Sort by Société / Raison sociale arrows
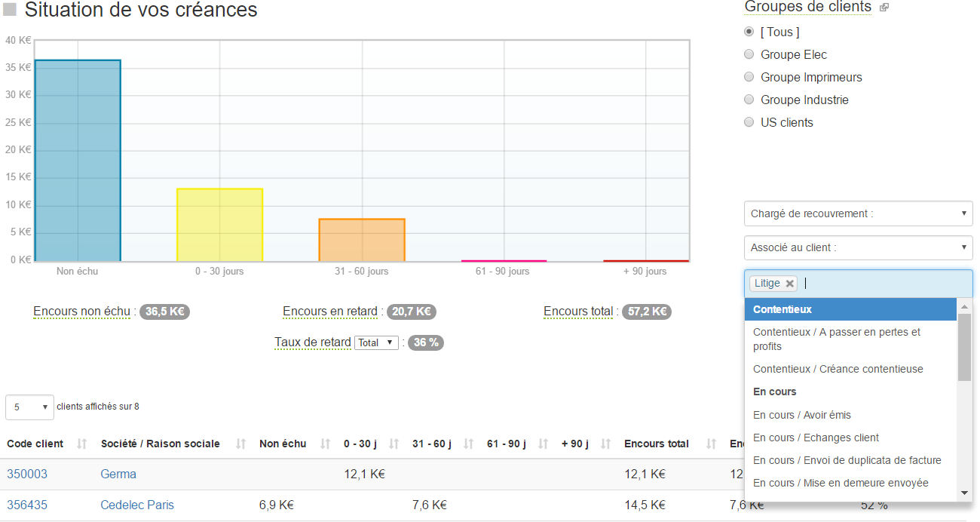 pyautogui.click(x=241, y=444)
